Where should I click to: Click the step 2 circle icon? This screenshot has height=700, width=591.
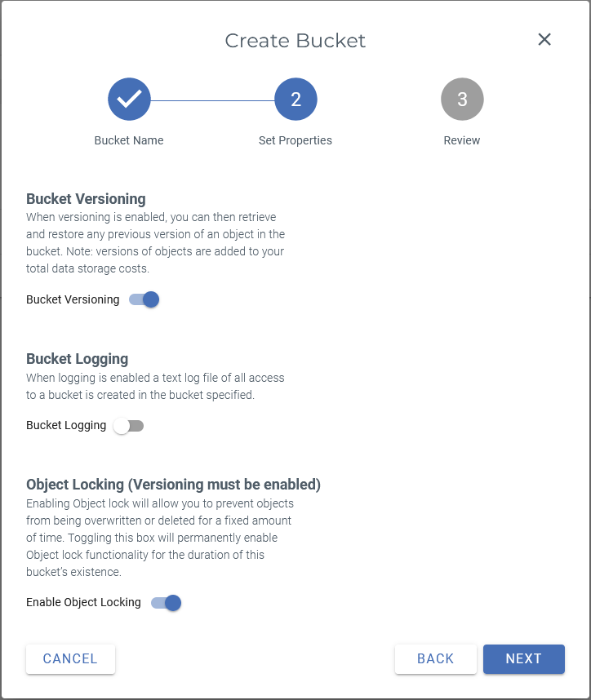295,100
